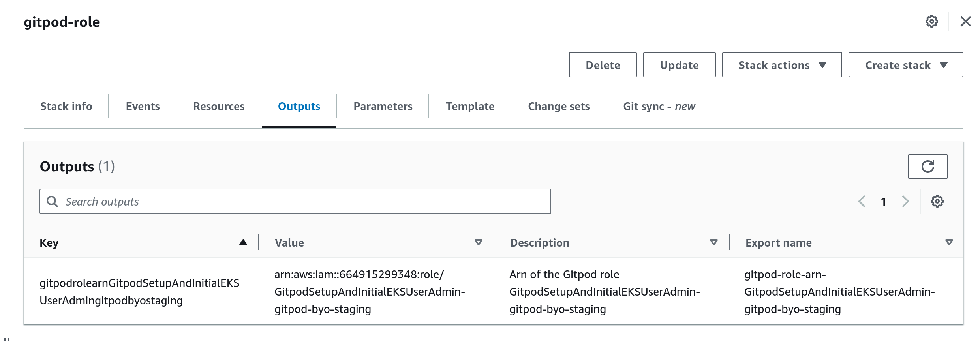Expand the Stack actions dropdown

(782, 65)
